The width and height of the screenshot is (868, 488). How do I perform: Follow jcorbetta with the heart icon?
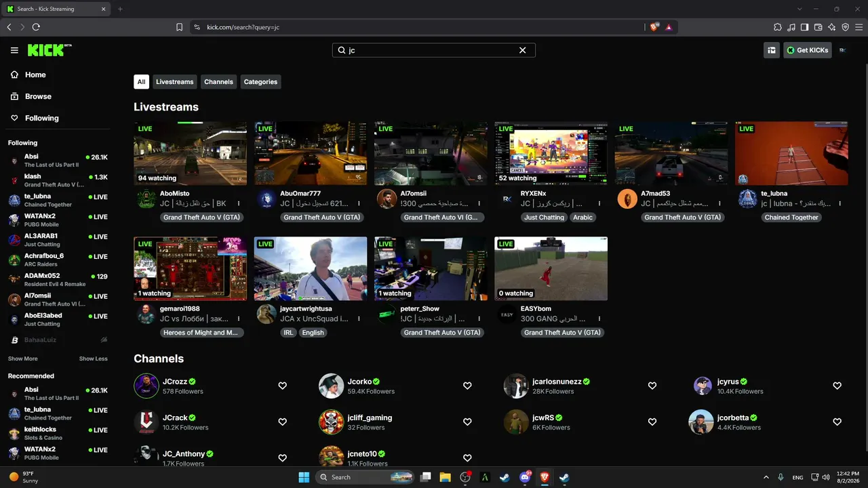837,422
